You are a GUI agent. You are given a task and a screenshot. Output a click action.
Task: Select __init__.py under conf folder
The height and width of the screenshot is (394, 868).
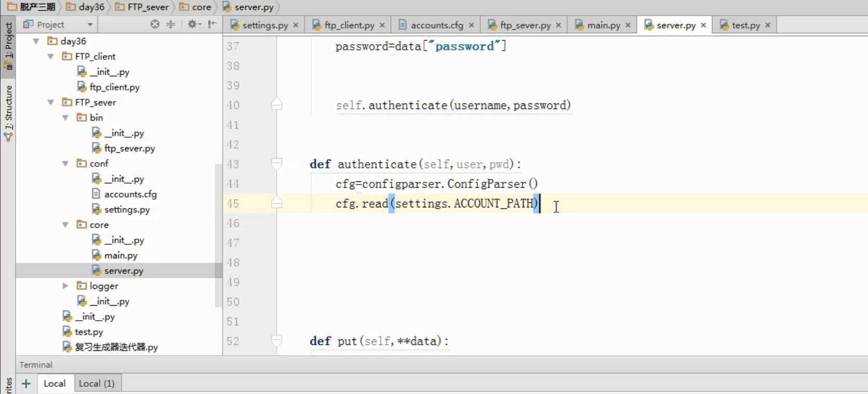click(x=124, y=179)
